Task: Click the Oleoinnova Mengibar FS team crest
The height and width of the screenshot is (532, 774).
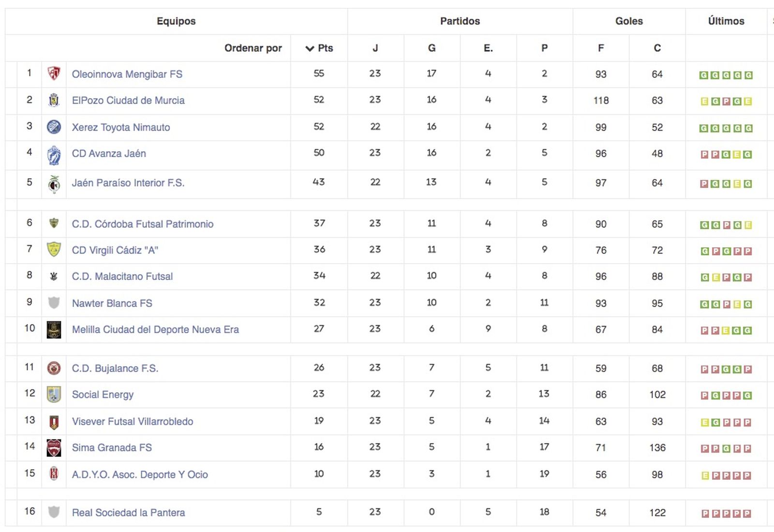Action: pos(54,74)
